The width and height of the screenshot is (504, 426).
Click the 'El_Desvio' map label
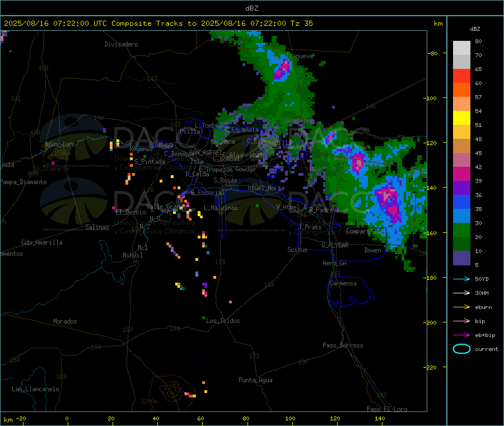pos(130,212)
